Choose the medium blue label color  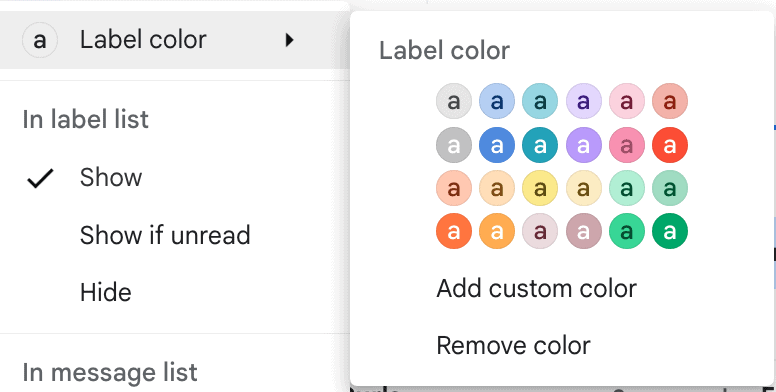tap(497, 145)
